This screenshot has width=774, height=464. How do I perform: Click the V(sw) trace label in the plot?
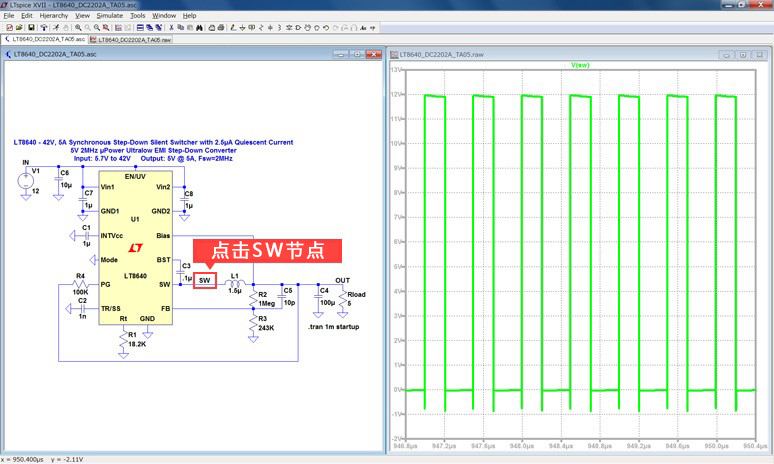[x=579, y=64]
